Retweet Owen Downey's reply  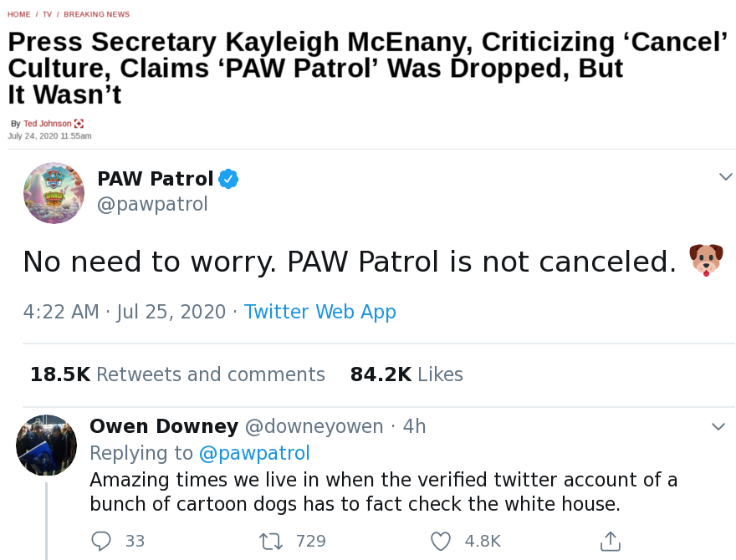pyautogui.click(x=271, y=541)
